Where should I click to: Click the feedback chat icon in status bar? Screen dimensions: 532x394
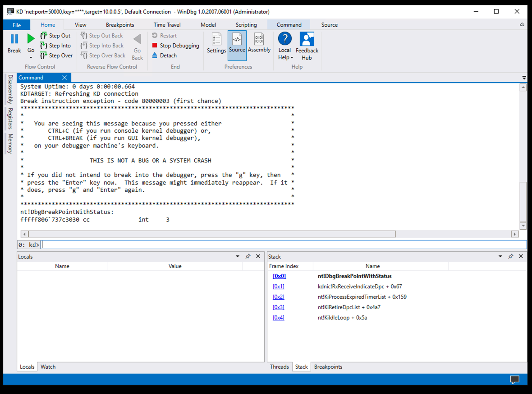coord(515,380)
